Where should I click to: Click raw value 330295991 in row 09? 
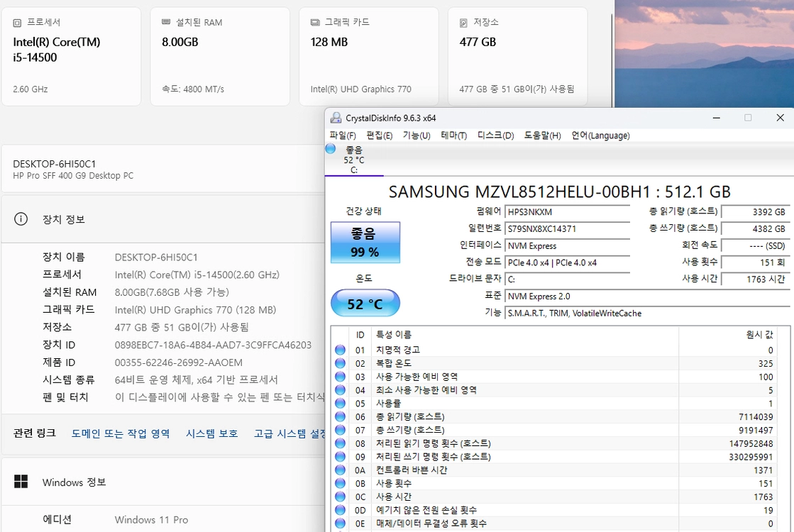751,457
